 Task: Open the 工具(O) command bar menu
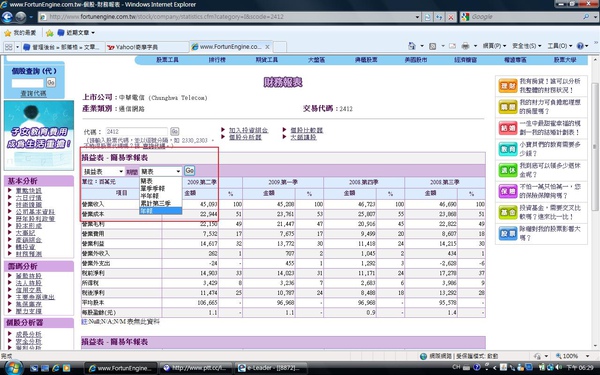tap(559, 46)
